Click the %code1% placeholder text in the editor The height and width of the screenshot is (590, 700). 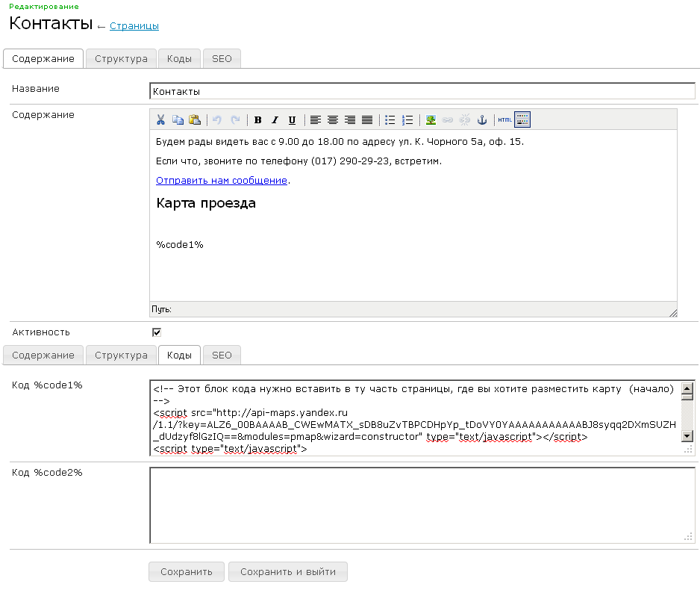tap(179, 245)
